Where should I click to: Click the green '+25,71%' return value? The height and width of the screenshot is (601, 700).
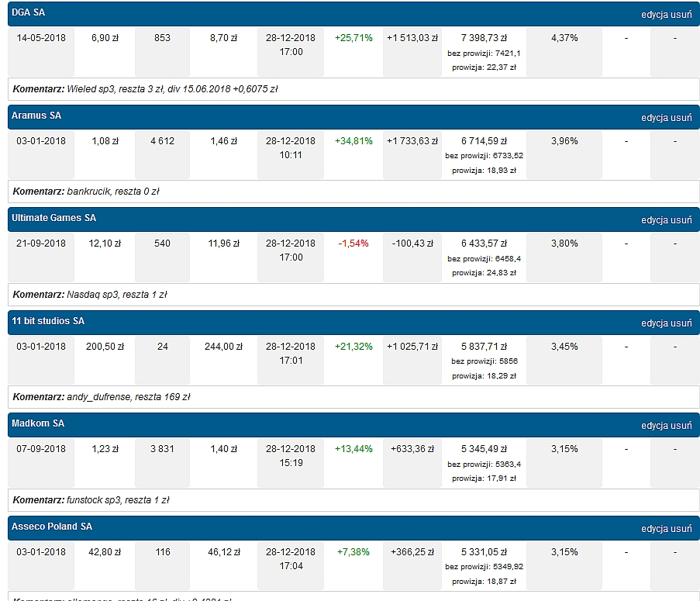(x=353, y=38)
